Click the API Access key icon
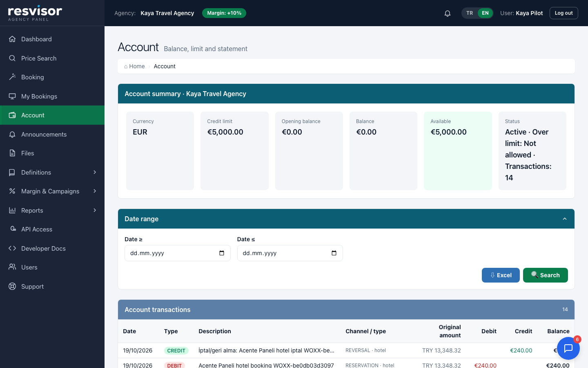 [12, 229]
